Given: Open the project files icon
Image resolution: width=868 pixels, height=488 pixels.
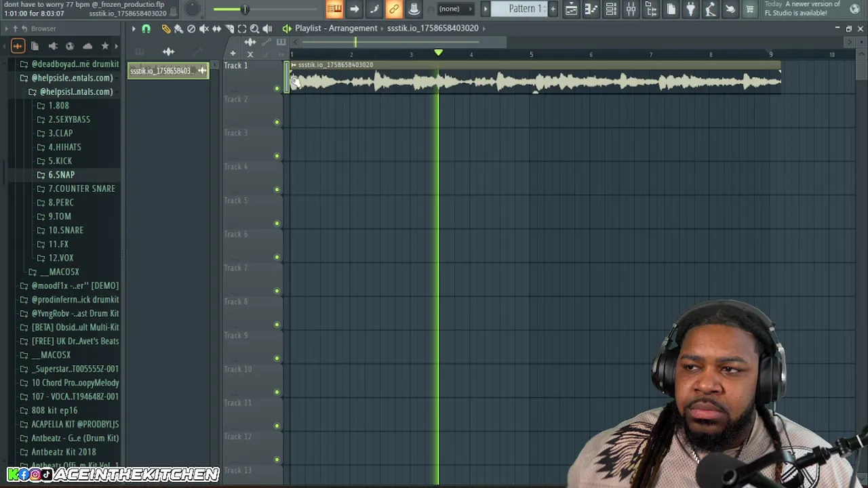Looking at the screenshot, I should (671, 9).
